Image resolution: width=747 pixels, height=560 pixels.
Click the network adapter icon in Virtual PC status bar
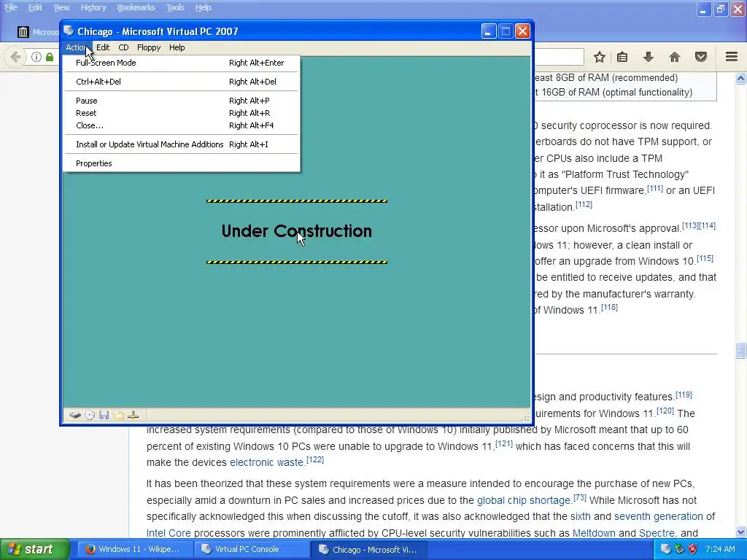(133, 415)
